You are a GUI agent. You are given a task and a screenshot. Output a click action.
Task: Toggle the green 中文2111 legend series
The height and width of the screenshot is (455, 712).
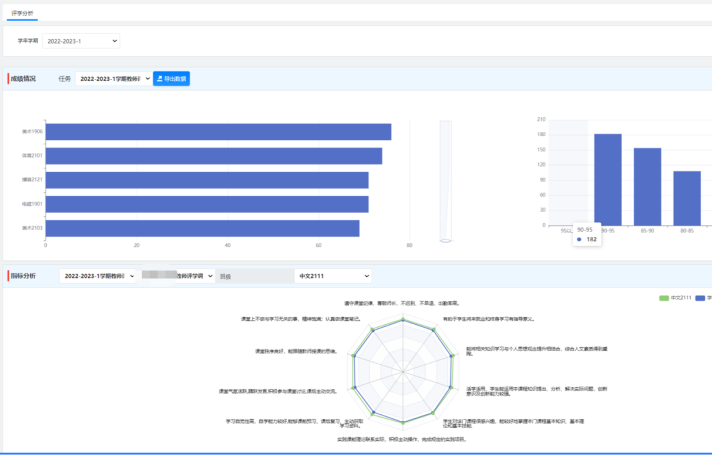[676, 298]
